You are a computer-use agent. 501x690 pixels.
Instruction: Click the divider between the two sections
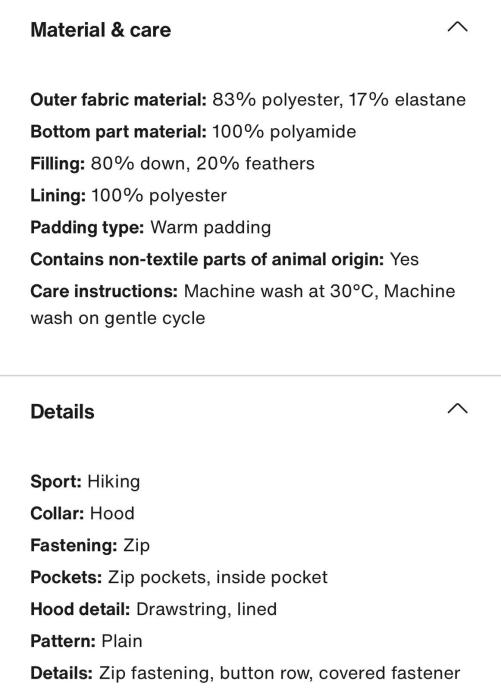click(250, 376)
